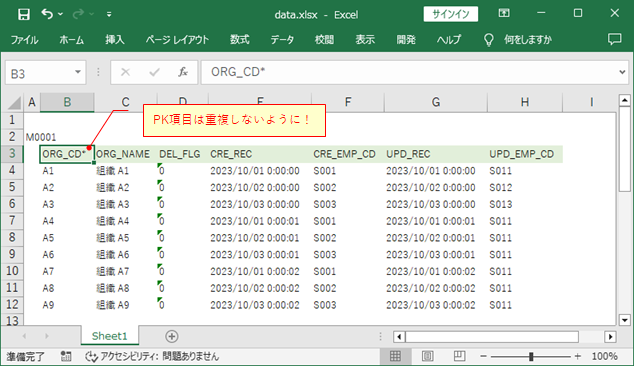
Task: Open the 校閲 tab
Action: (x=324, y=40)
